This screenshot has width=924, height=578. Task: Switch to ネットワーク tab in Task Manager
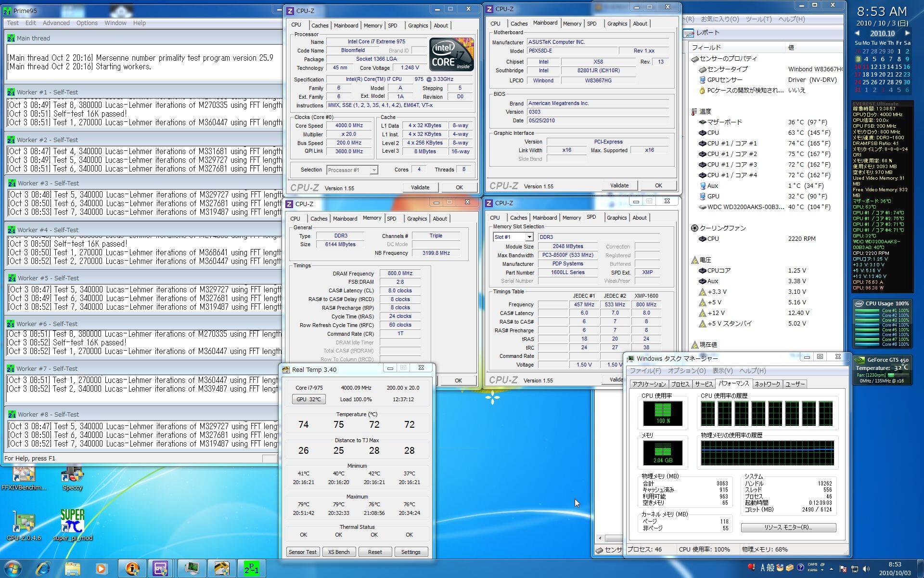coord(767,384)
